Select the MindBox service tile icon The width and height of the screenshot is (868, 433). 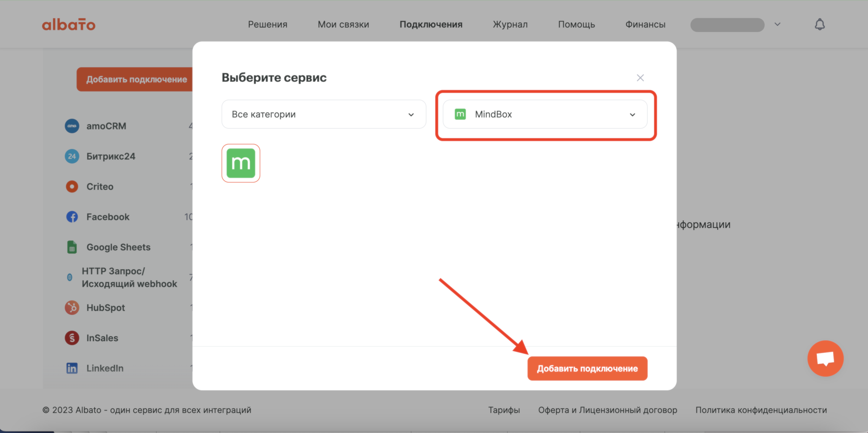241,163
